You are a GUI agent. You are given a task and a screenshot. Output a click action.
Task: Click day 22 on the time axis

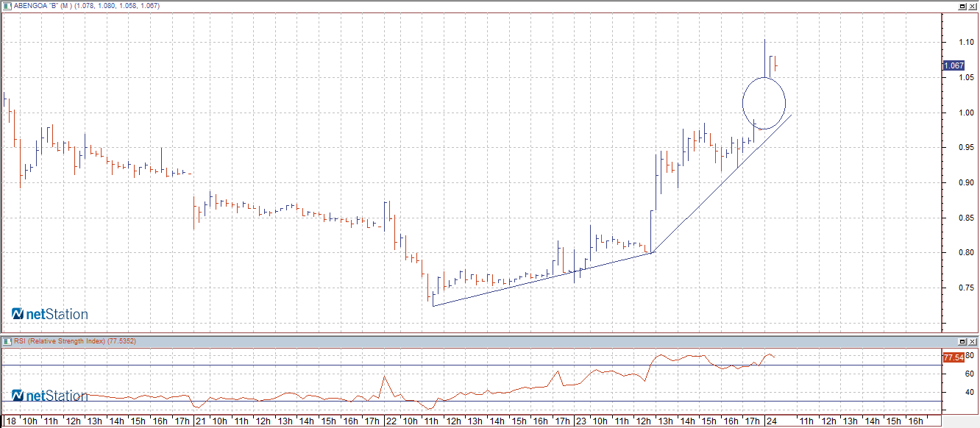[391, 421]
